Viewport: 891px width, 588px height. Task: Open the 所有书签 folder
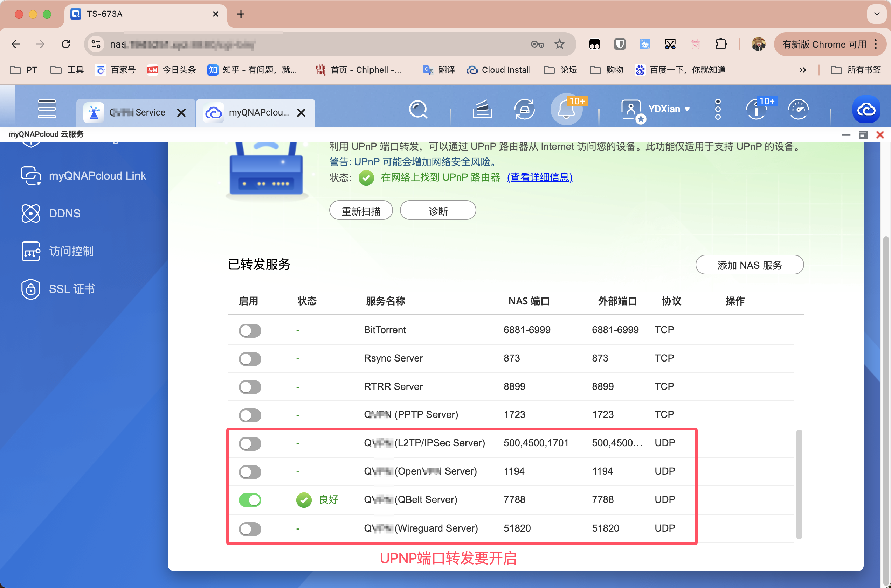(855, 70)
